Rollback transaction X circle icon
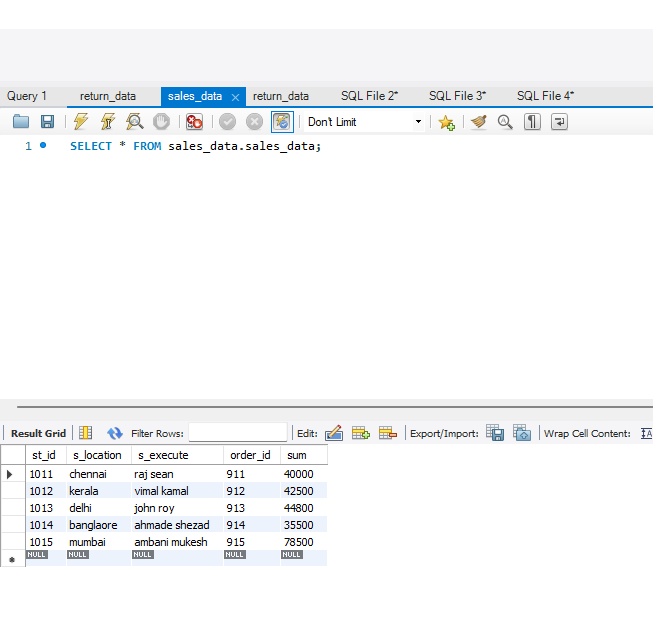The width and height of the screenshot is (653, 640). [254, 122]
